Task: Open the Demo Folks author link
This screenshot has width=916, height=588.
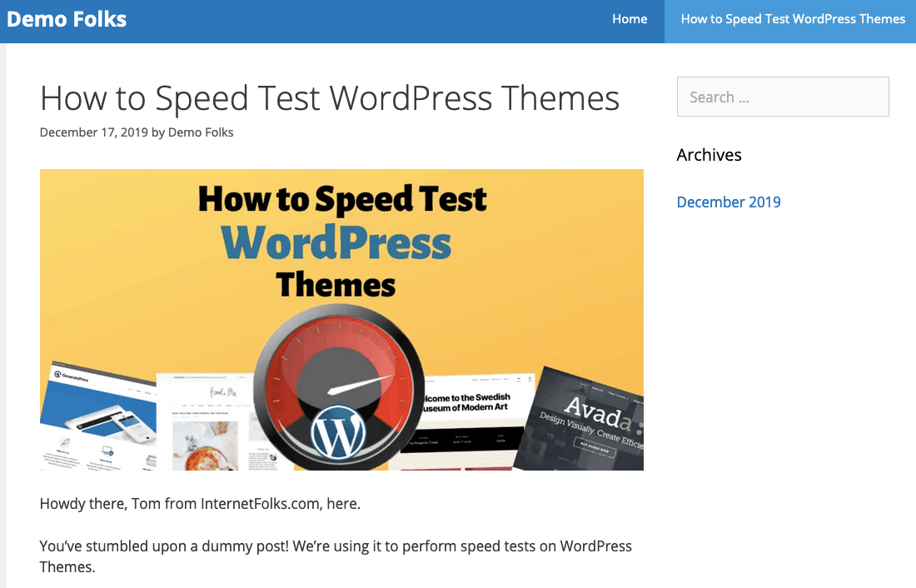Action: coord(201,132)
